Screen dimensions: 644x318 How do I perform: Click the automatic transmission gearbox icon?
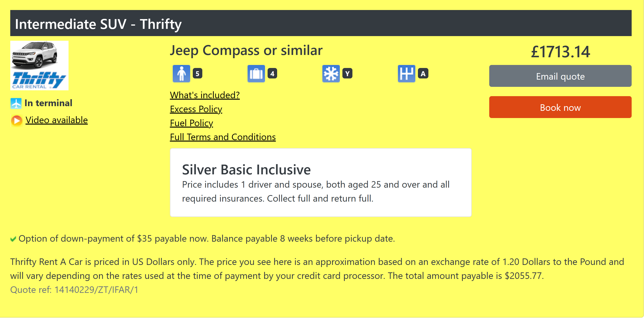pos(406,74)
